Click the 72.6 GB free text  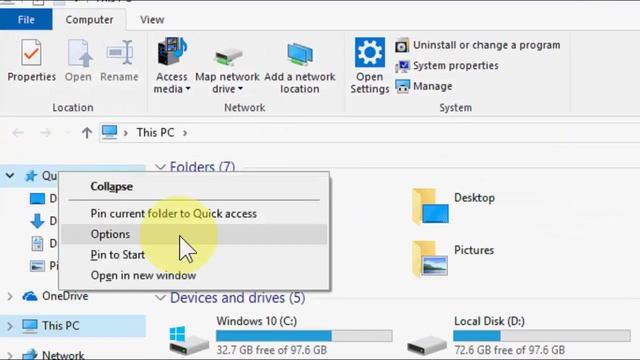pyautogui.click(x=509, y=350)
